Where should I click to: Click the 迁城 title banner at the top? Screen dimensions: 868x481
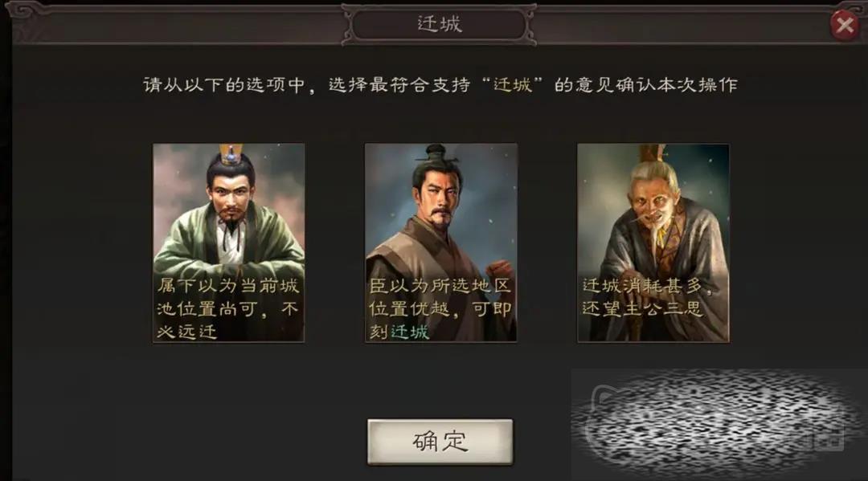coord(439,24)
